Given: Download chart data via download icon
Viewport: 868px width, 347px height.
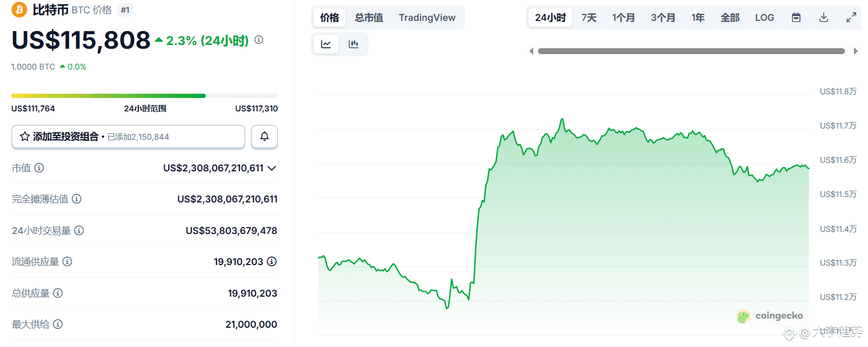Looking at the screenshot, I should [x=824, y=18].
